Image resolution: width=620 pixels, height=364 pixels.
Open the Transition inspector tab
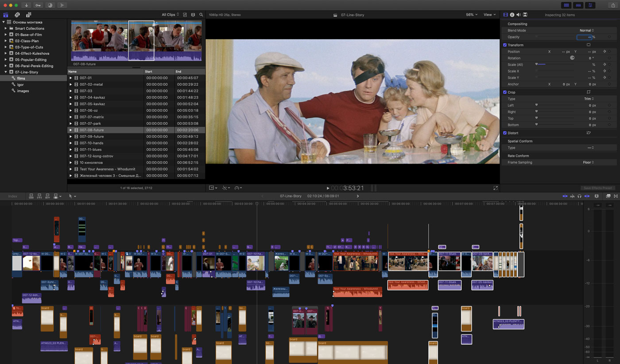tap(525, 15)
